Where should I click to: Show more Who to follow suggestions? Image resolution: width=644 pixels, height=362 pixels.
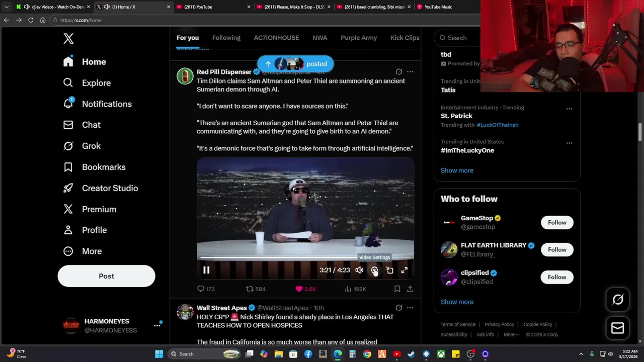pyautogui.click(x=457, y=302)
